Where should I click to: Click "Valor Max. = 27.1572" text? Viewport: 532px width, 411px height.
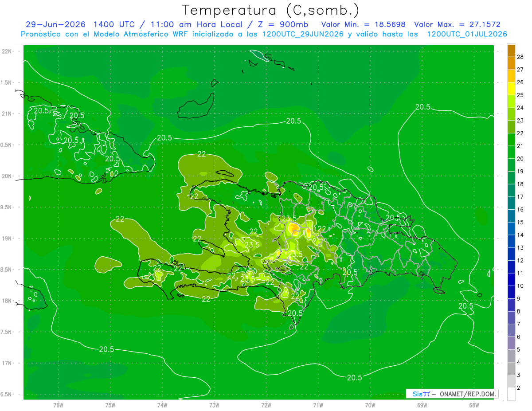point(458,24)
